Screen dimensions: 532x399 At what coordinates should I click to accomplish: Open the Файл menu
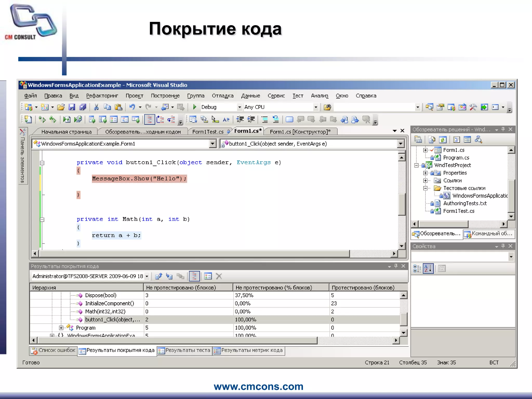[30, 96]
